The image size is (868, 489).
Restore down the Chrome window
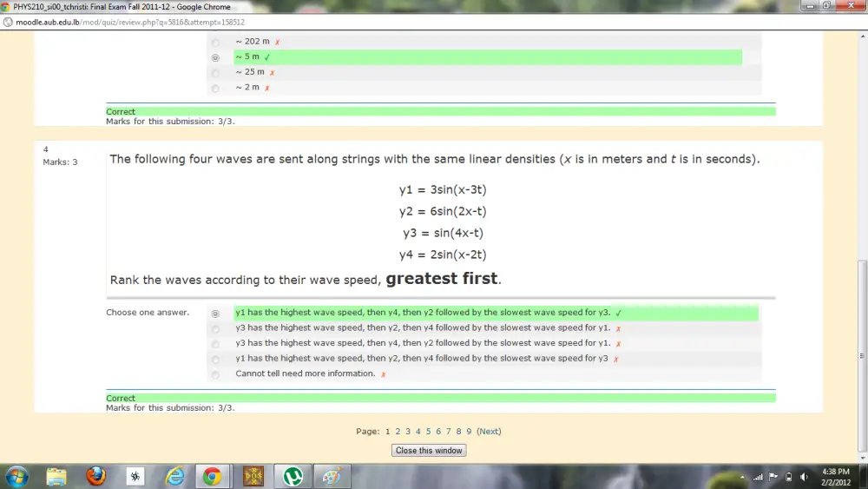click(826, 5)
